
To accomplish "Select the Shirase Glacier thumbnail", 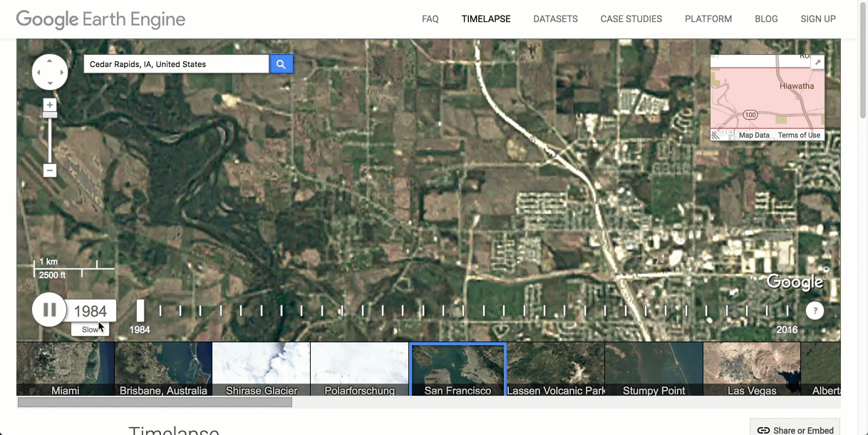I will [262, 369].
